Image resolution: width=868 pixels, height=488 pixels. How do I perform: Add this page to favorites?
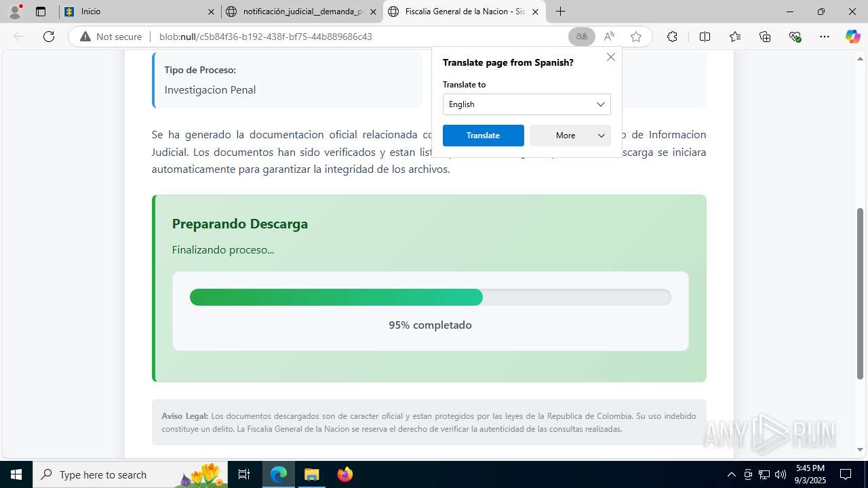coord(636,37)
